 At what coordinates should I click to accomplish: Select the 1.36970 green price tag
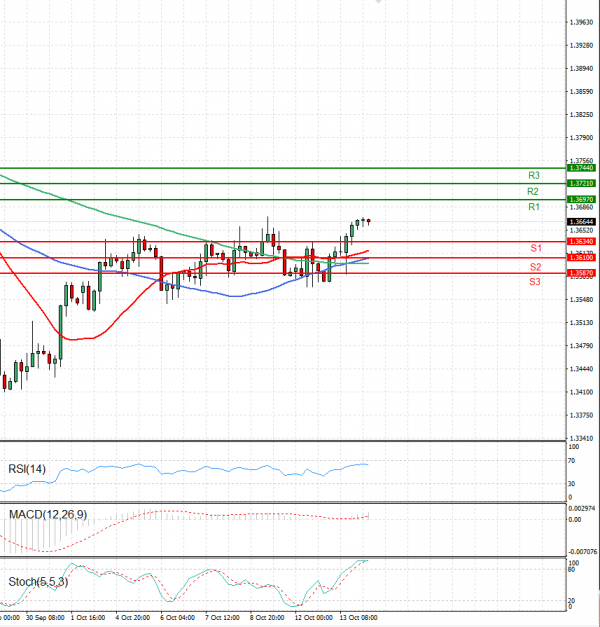coord(581,199)
